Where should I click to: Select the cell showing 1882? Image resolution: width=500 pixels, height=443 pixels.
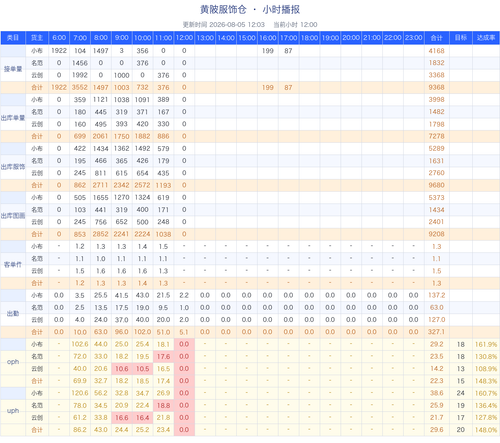pyautogui.click(x=142, y=136)
